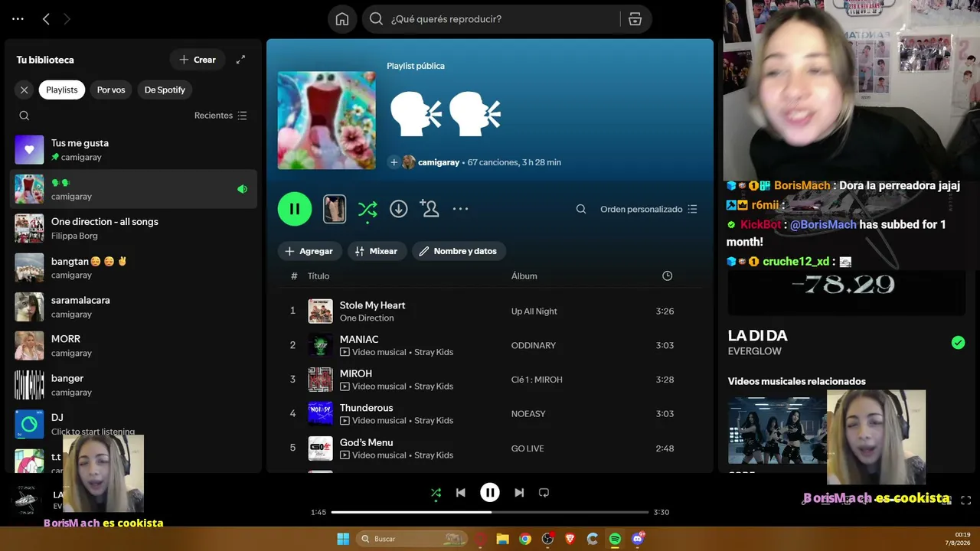Sort tracks by the Título column header
Viewport: 980px width, 551px height.
[x=318, y=276]
